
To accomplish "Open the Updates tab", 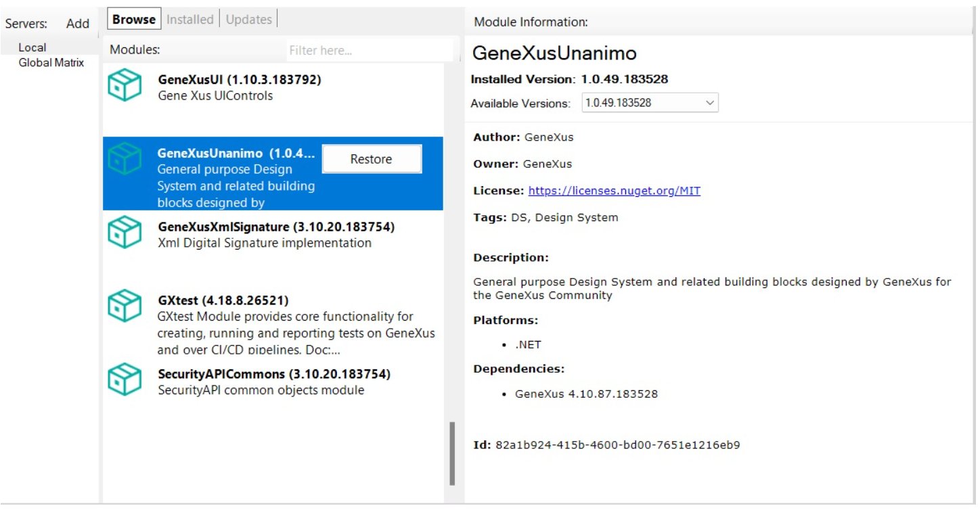I will [x=248, y=20].
